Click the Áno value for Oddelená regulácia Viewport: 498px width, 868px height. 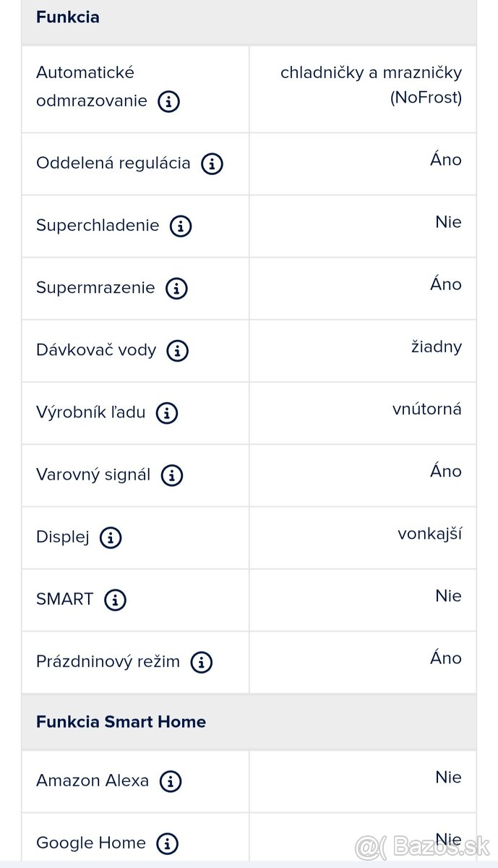pos(446,160)
